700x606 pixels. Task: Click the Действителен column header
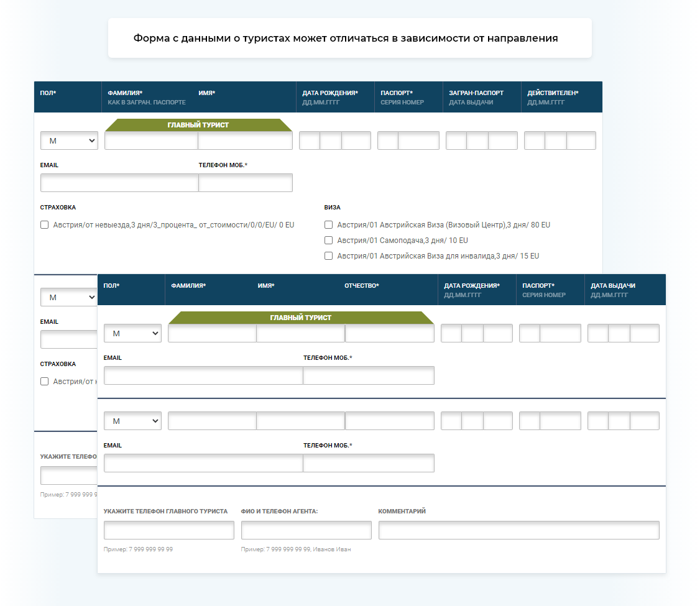(553, 93)
